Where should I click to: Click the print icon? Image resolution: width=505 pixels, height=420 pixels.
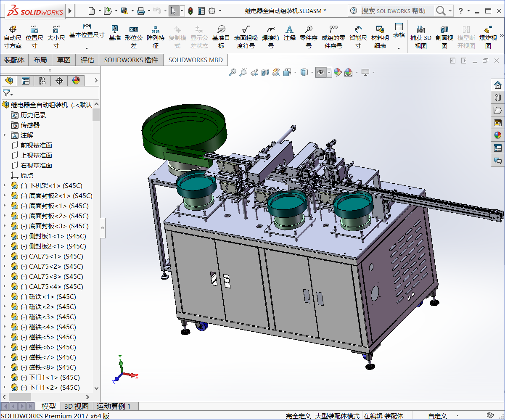tap(141, 11)
